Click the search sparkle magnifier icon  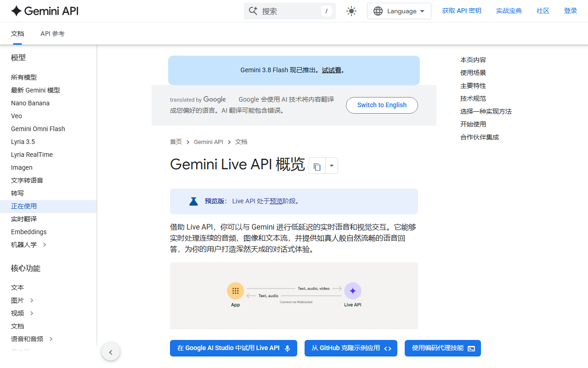point(253,11)
